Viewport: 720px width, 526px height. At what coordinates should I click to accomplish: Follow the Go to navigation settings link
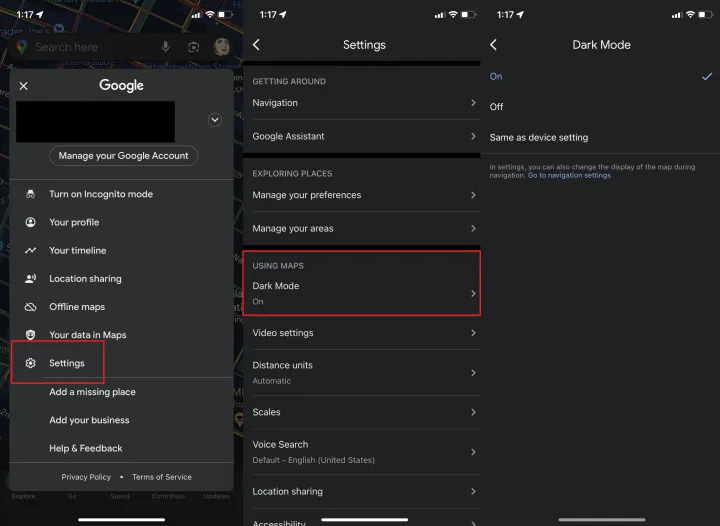(569, 175)
